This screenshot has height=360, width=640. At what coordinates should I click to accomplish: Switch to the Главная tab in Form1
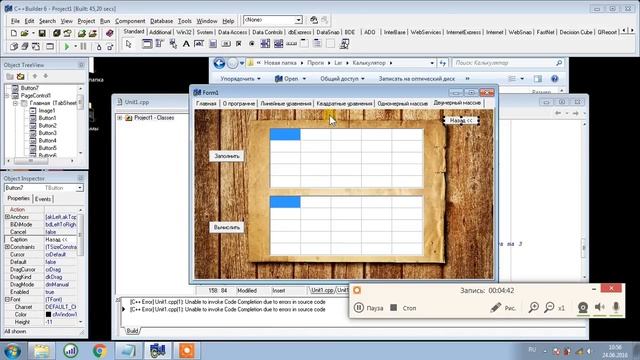pos(206,104)
